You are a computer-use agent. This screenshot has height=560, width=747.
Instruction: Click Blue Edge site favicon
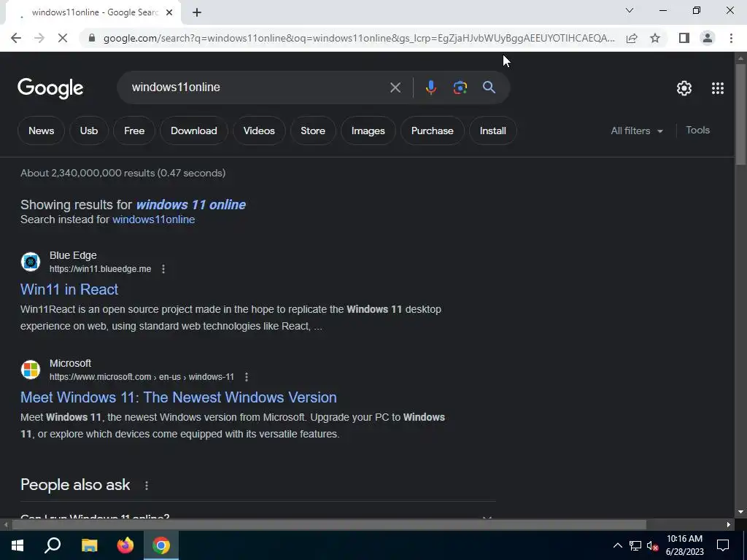click(31, 262)
